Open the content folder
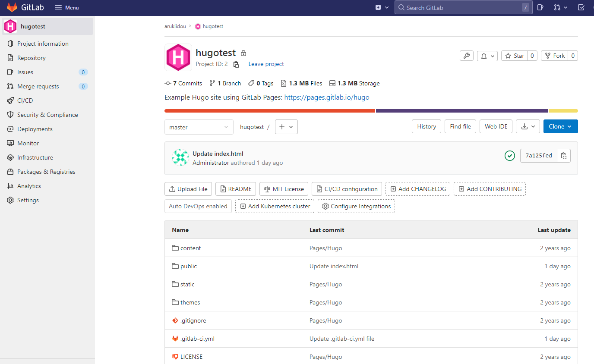 190,248
